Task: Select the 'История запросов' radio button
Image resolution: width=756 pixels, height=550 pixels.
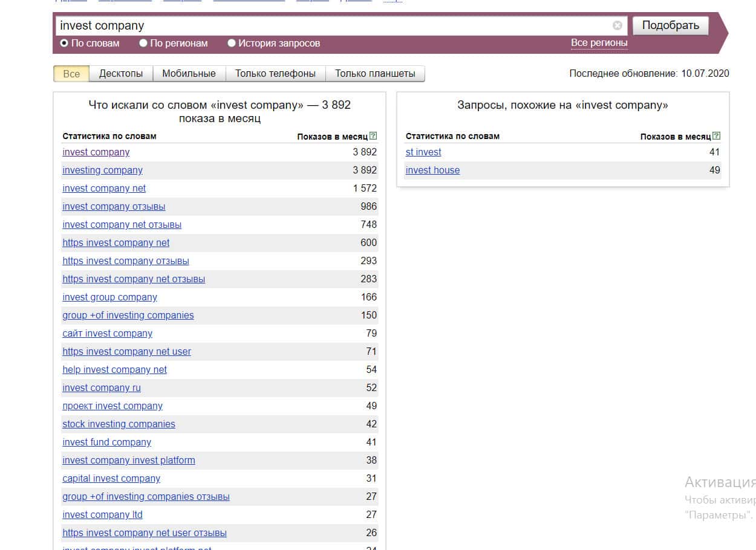Action: coord(232,43)
